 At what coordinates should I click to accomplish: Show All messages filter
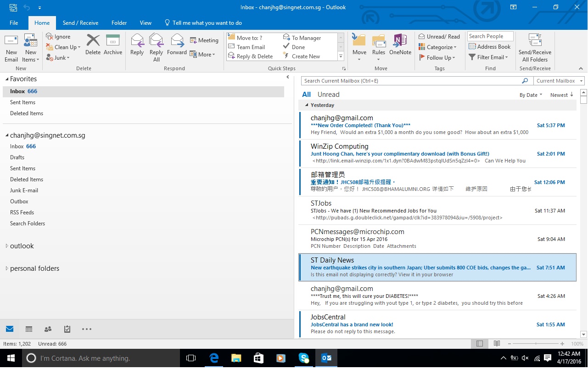tap(307, 95)
